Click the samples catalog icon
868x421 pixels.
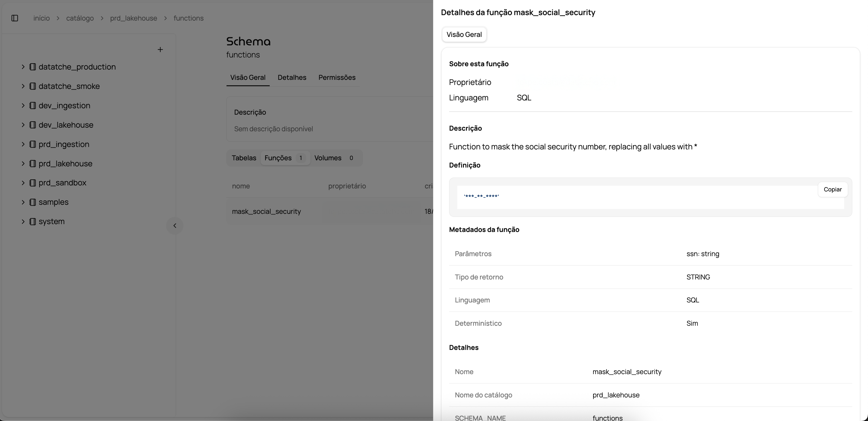pyautogui.click(x=32, y=202)
